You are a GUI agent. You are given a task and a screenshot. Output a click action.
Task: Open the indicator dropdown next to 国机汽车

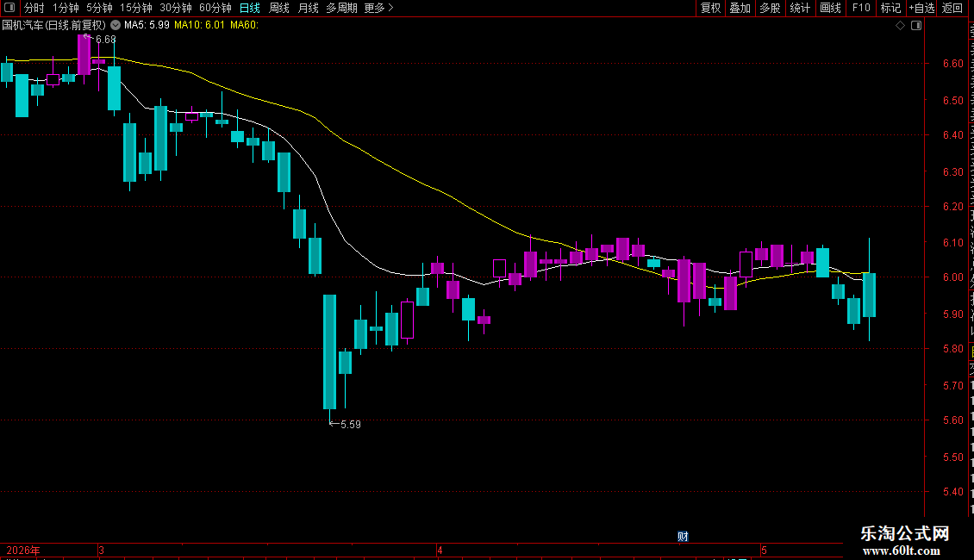[x=116, y=25]
